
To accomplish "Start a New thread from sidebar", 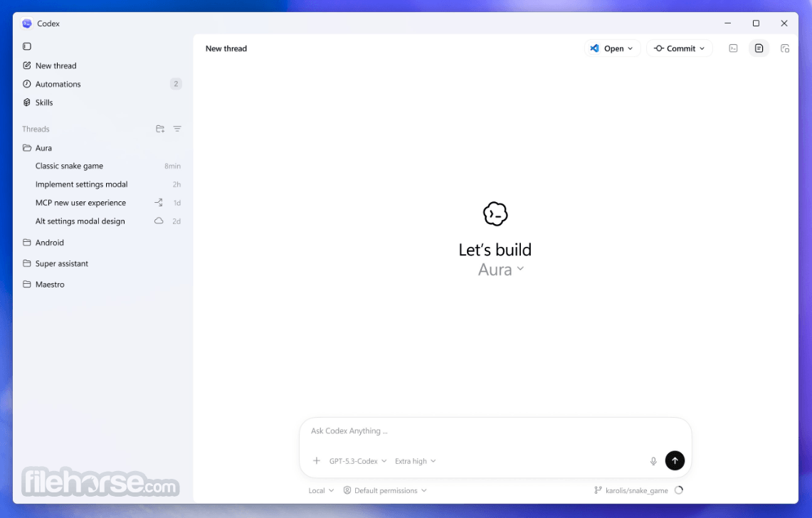I will click(50, 65).
